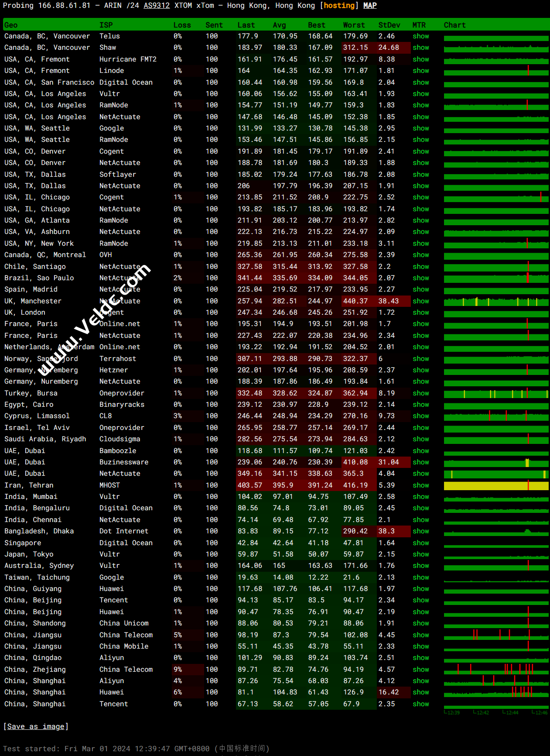Select the 403.57 last value for Tehran
Screen dimensions: 550x756
click(x=250, y=485)
